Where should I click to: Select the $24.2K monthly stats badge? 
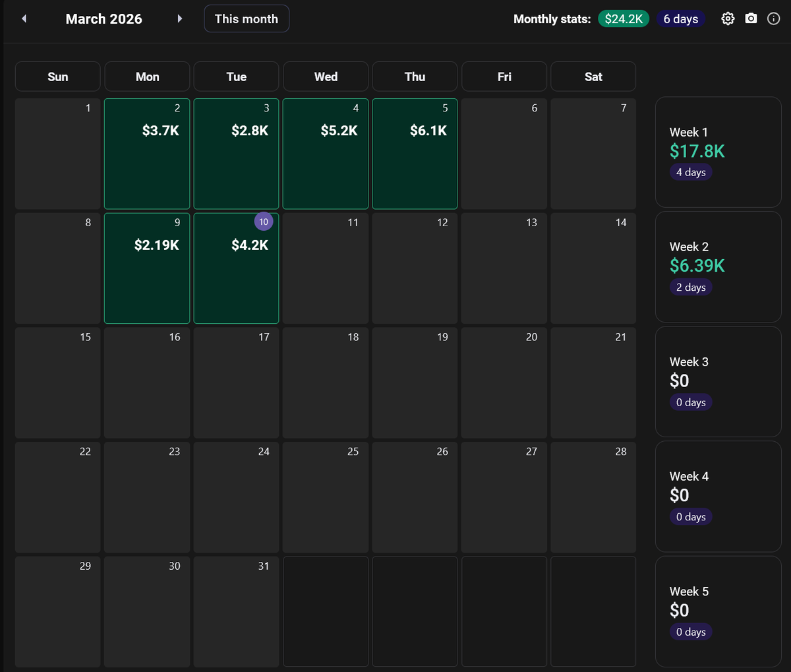(624, 18)
